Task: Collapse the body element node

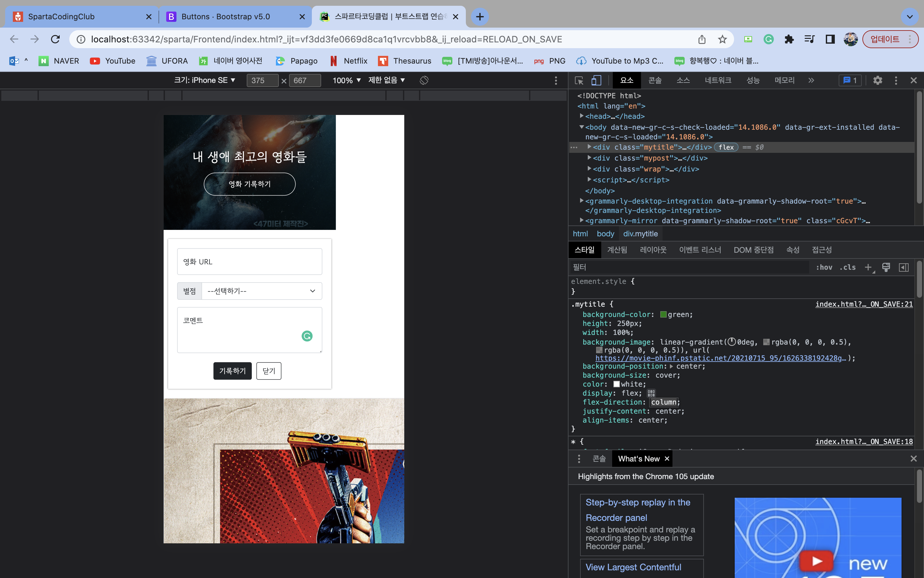Action: [x=581, y=127]
